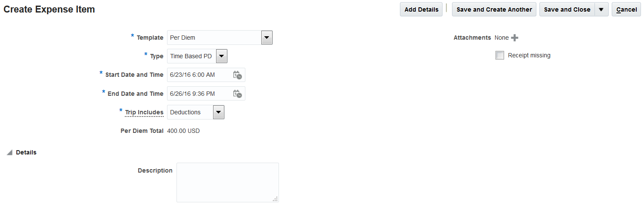644x214 pixels.
Task: Click the Trip Includes label link
Action: tap(144, 113)
